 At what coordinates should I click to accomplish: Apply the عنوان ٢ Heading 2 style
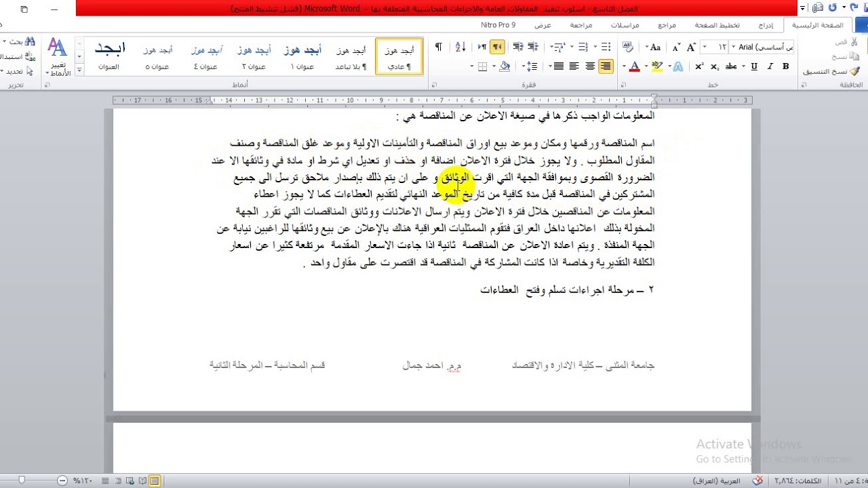pyautogui.click(x=254, y=56)
